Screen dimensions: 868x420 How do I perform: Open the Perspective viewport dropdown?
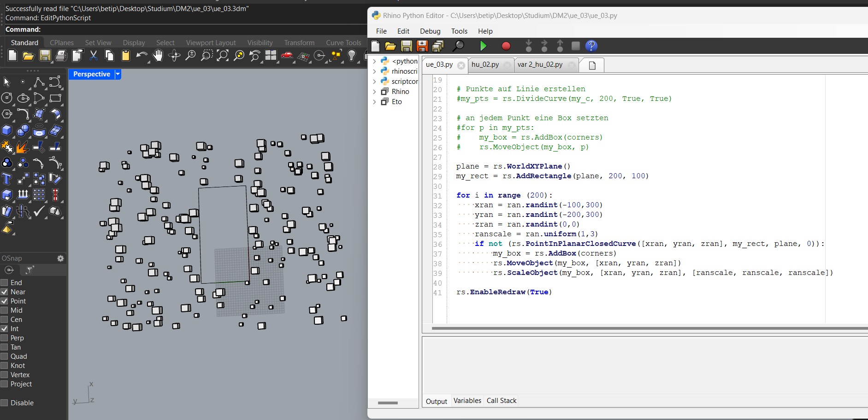point(117,74)
